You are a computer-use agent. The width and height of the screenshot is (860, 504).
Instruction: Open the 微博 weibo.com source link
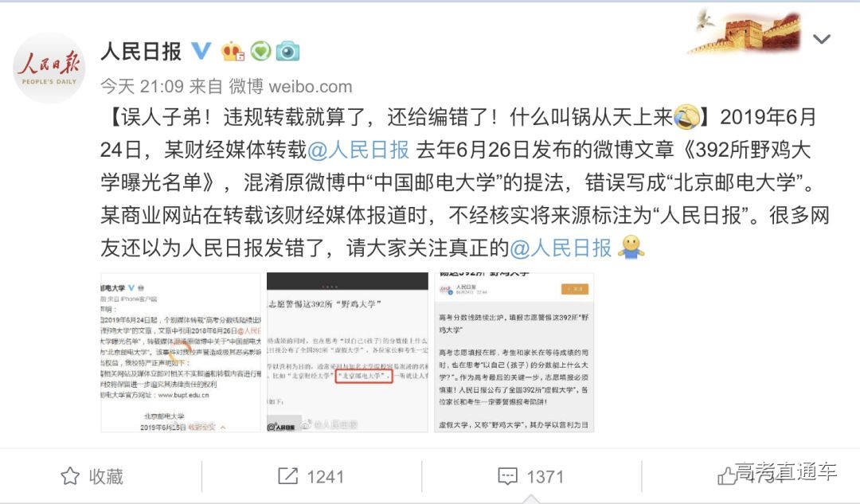point(290,86)
